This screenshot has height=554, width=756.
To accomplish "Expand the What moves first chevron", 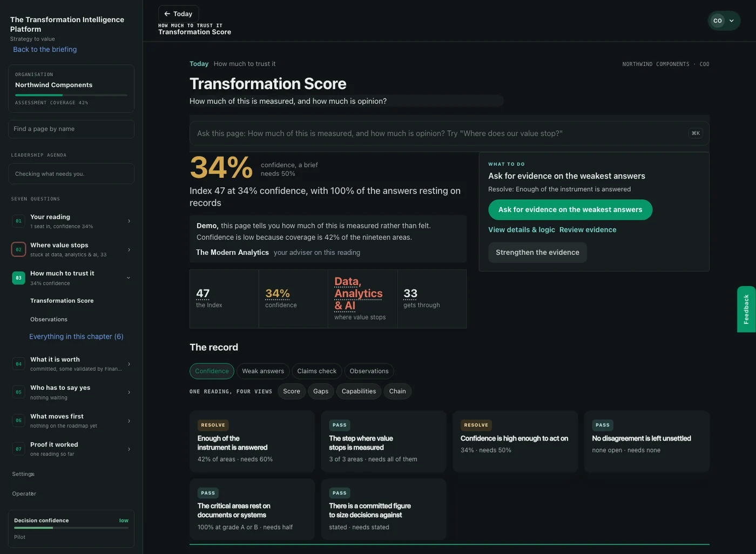I will pos(129,421).
